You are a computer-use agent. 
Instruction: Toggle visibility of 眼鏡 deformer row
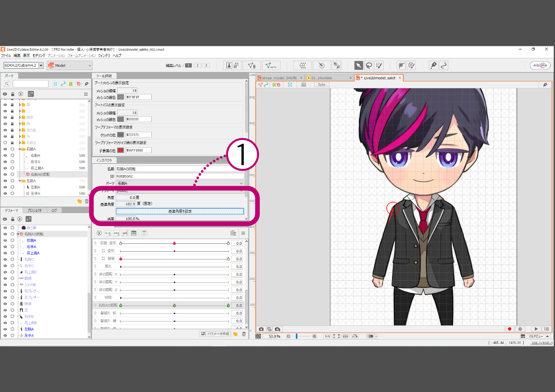5,278
